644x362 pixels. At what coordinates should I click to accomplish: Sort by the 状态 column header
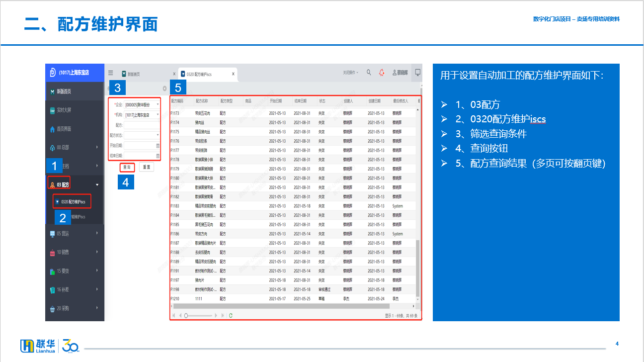329,101
